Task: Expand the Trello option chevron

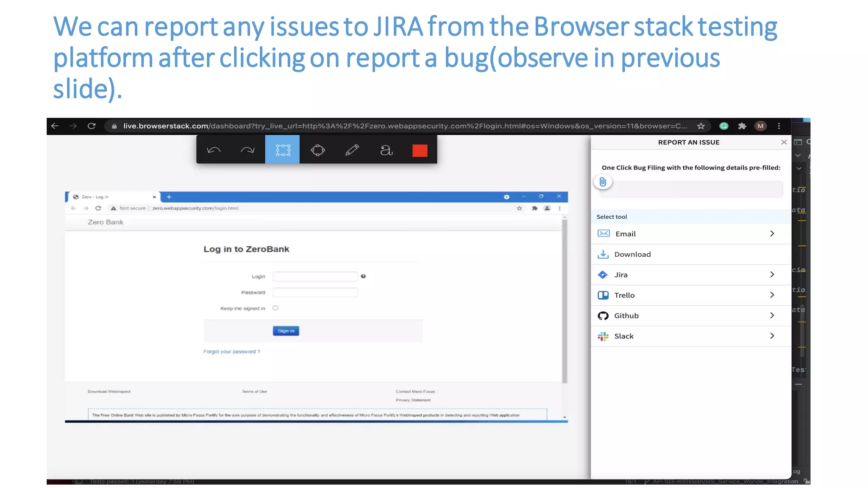Action: tap(772, 295)
